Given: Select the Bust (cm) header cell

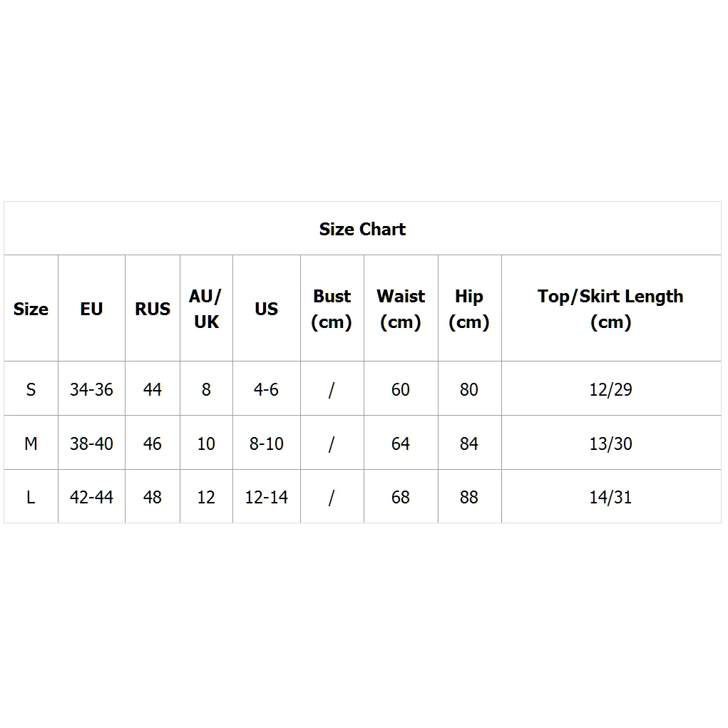Looking at the screenshot, I should pyautogui.click(x=332, y=309).
